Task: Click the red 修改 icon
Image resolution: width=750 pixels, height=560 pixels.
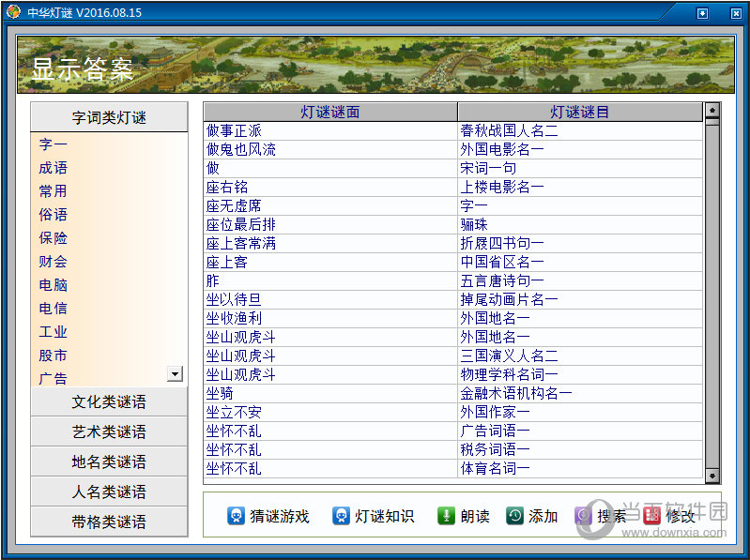Action: 651,516
